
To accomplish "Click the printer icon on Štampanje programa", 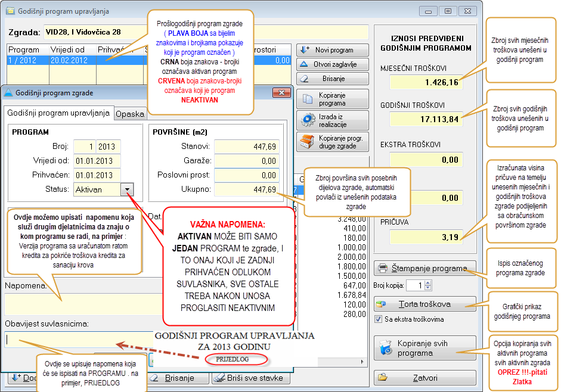I will [x=383, y=268].
